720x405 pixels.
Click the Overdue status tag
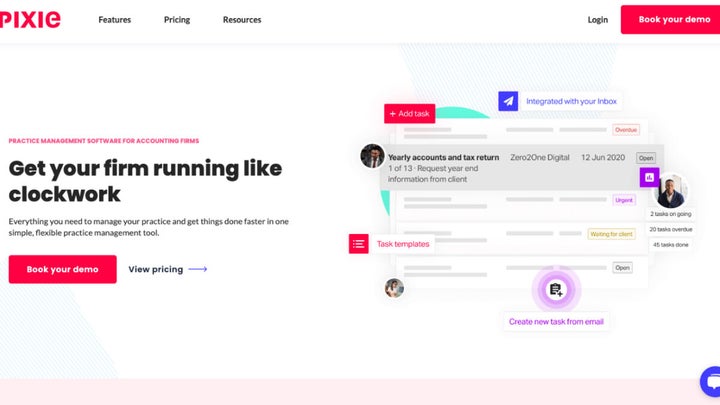coord(626,130)
